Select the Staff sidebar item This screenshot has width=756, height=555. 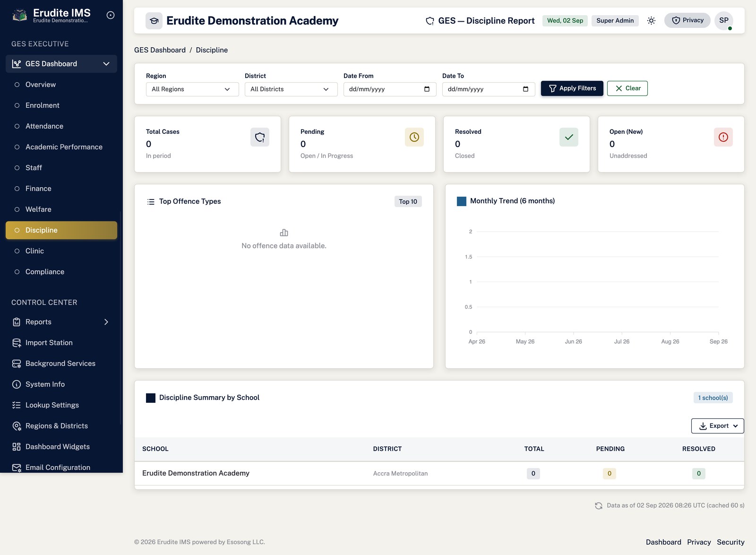(x=61, y=168)
